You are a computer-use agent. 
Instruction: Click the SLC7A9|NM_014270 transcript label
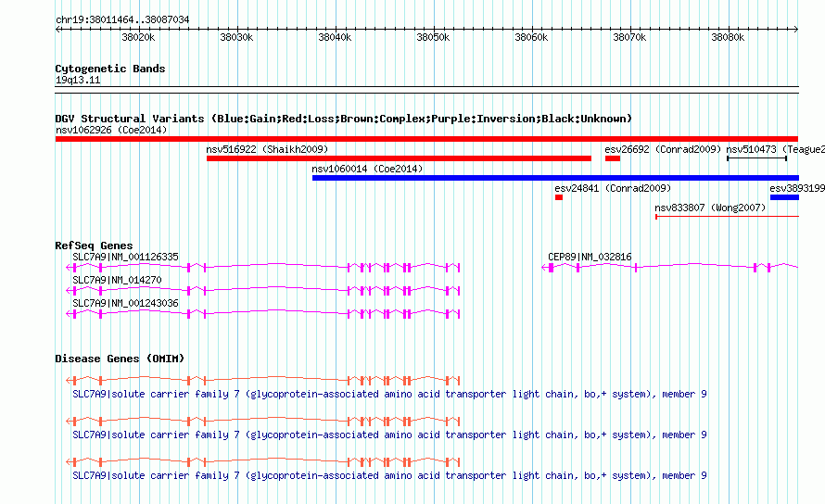(117, 280)
